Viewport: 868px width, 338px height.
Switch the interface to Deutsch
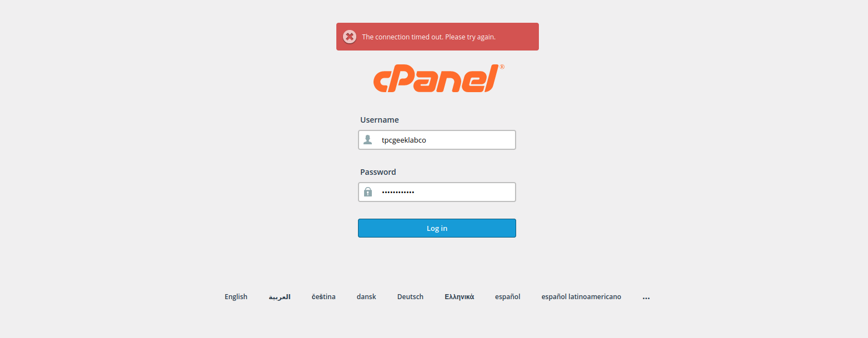(410, 297)
